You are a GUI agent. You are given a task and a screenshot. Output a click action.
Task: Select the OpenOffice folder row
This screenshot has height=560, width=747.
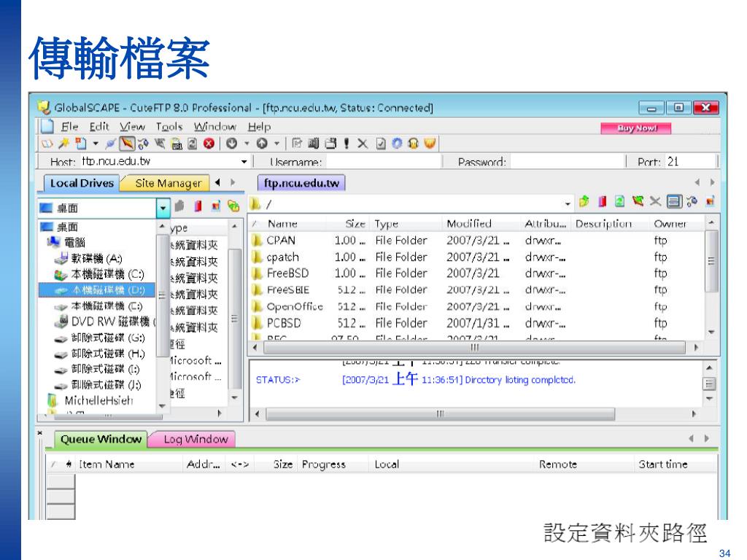476,306
